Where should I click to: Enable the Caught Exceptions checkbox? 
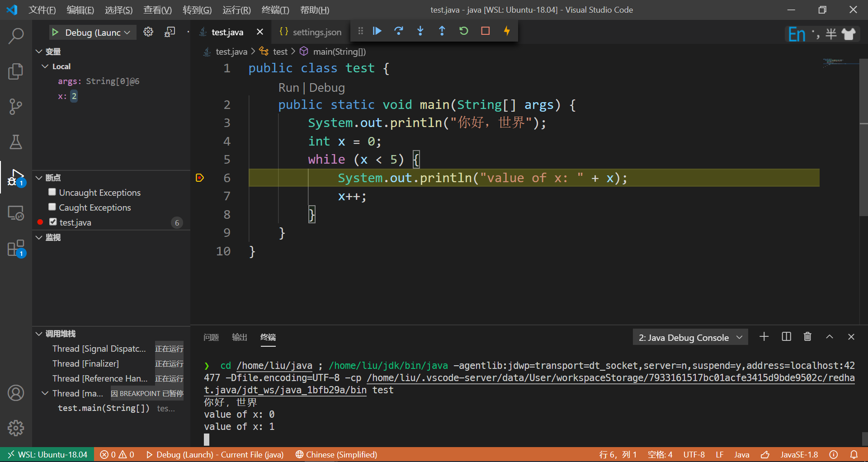pyautogui.click(x=52, y=207)
